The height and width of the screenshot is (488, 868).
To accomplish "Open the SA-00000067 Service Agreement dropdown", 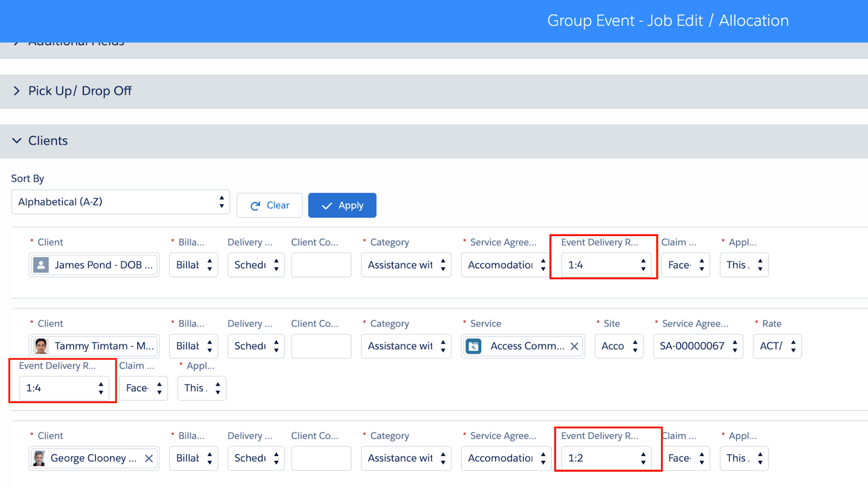I will point(698,346).
